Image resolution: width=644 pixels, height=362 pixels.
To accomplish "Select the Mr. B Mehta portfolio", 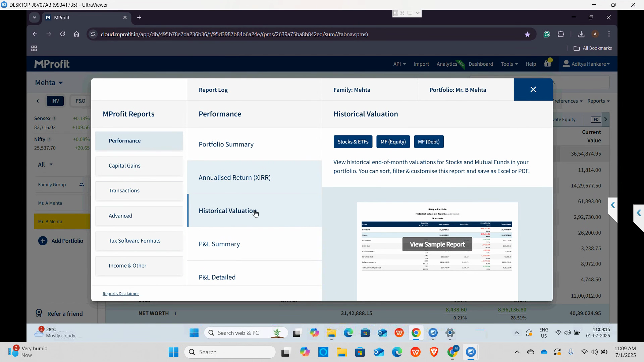I will tap(62, 222).
